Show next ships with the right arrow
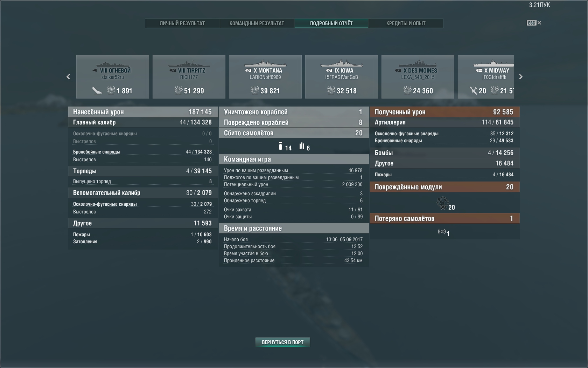The image size is (588, 368). [x=520, y=77]
